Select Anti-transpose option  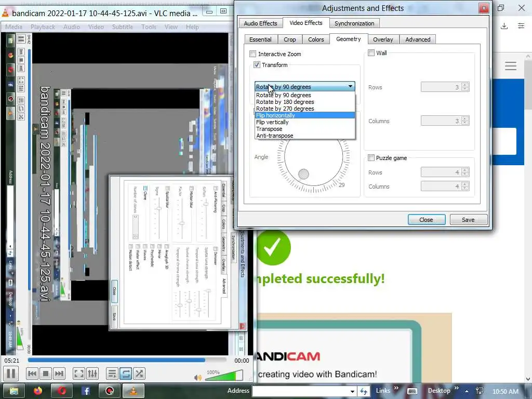(x=305, y=136)
